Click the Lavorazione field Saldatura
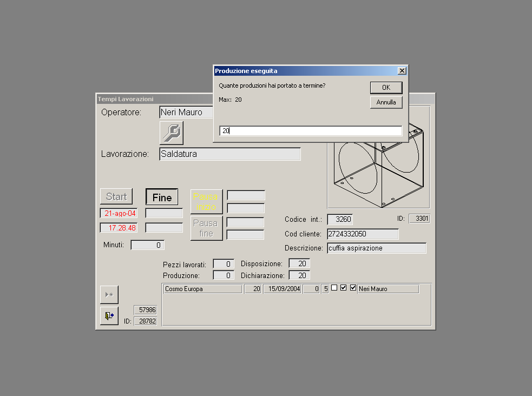Viewport: 532px width, 396px height. pyautogui.click(x=230, y=154)
